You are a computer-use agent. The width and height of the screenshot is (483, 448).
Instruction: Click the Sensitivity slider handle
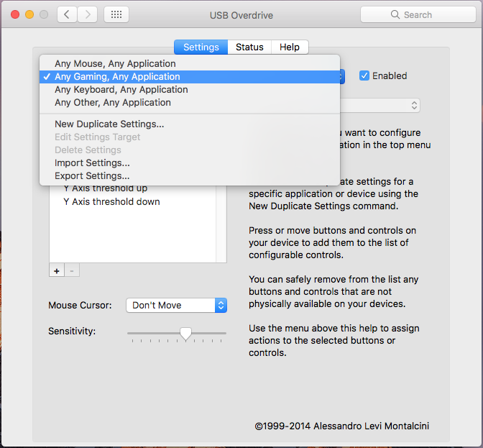click(185, 333)
